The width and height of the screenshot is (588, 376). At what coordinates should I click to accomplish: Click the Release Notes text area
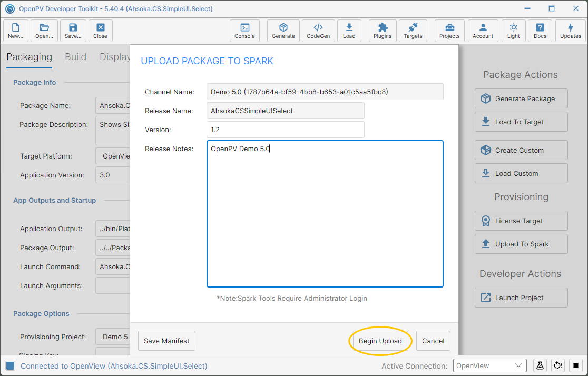point(325,214)
